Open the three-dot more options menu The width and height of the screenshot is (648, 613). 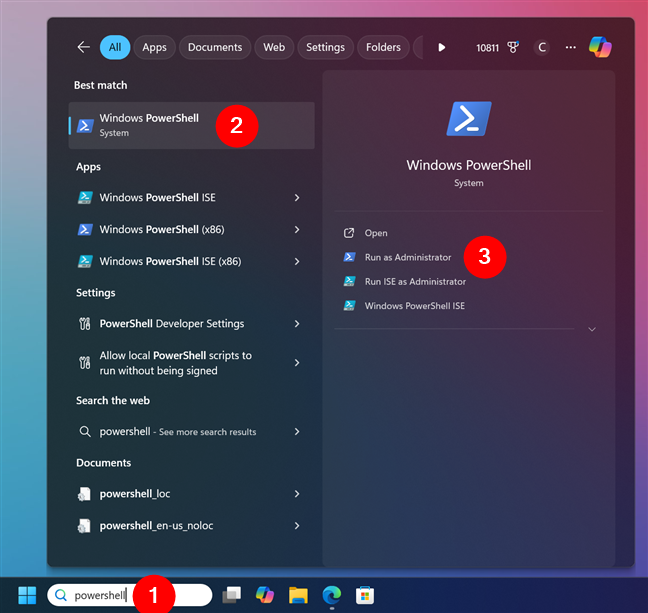571,48
